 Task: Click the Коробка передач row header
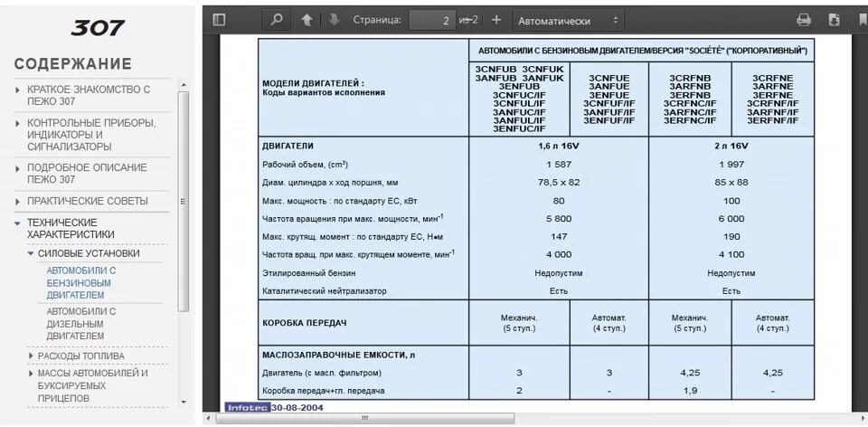[304, 322]
